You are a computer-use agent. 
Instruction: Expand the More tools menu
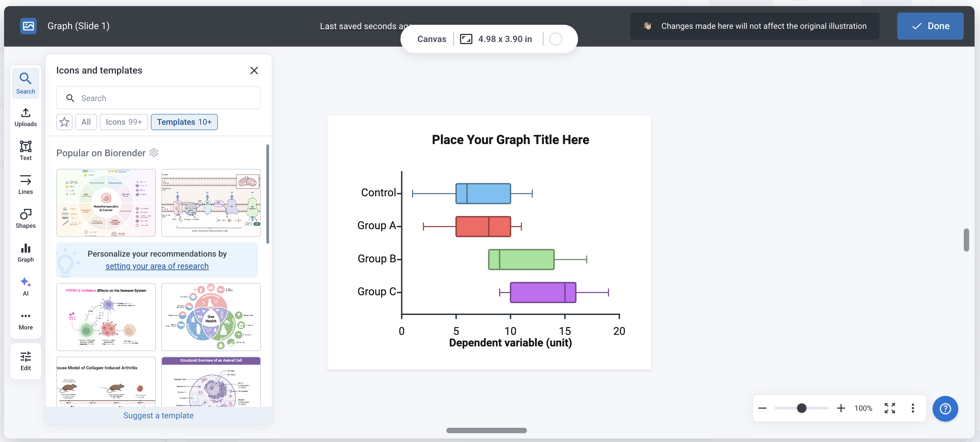coord(25,321)
